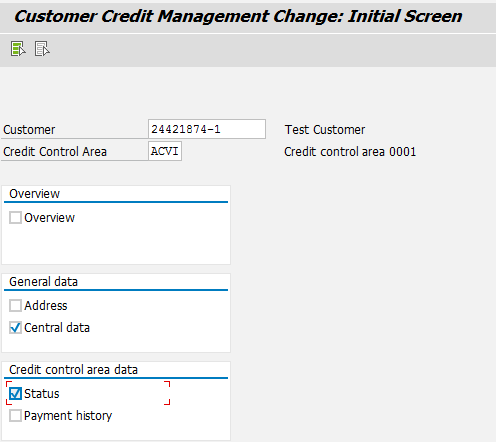496x442 pixels.
Task: Click the Address label text
Action: 46,305
